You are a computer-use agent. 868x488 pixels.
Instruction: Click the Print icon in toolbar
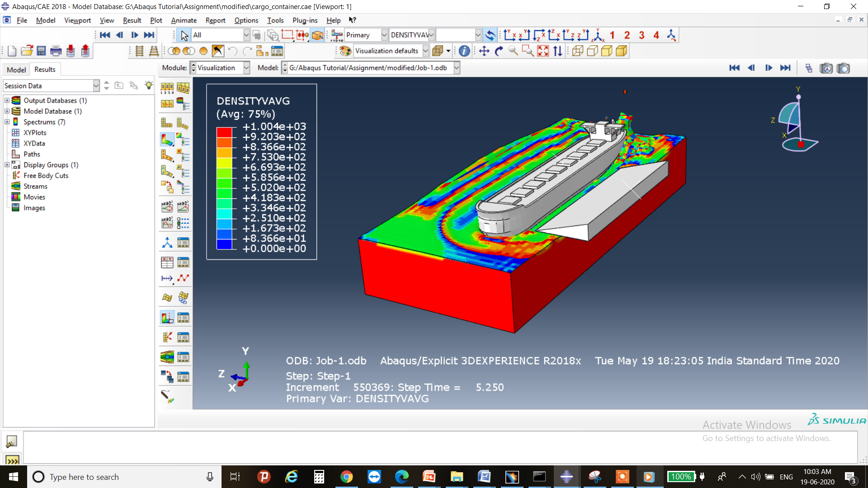pyautogui.click(x=56, y=51)
